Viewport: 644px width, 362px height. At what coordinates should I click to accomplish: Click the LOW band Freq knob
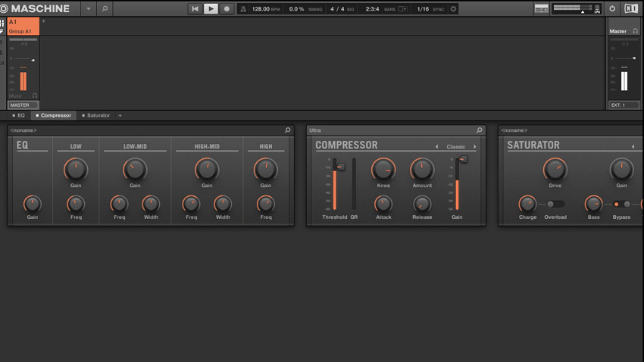(x=76, y=204)
